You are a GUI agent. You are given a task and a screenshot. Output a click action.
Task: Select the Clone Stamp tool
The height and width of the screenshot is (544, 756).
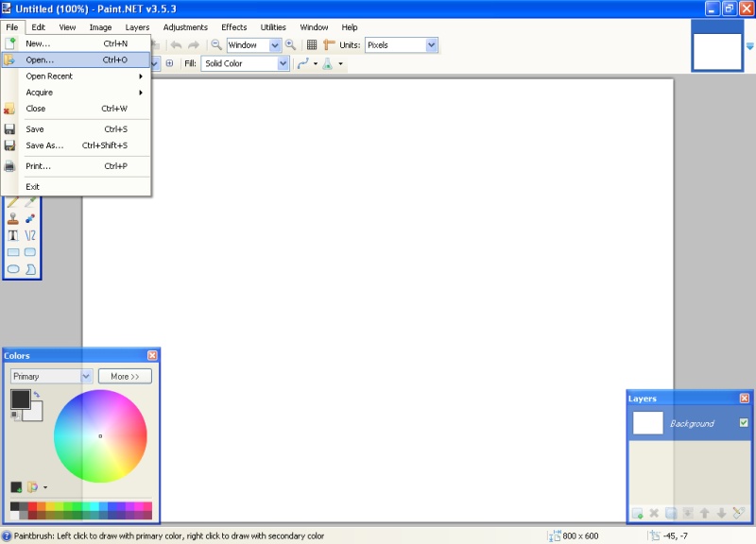(11, 219)
